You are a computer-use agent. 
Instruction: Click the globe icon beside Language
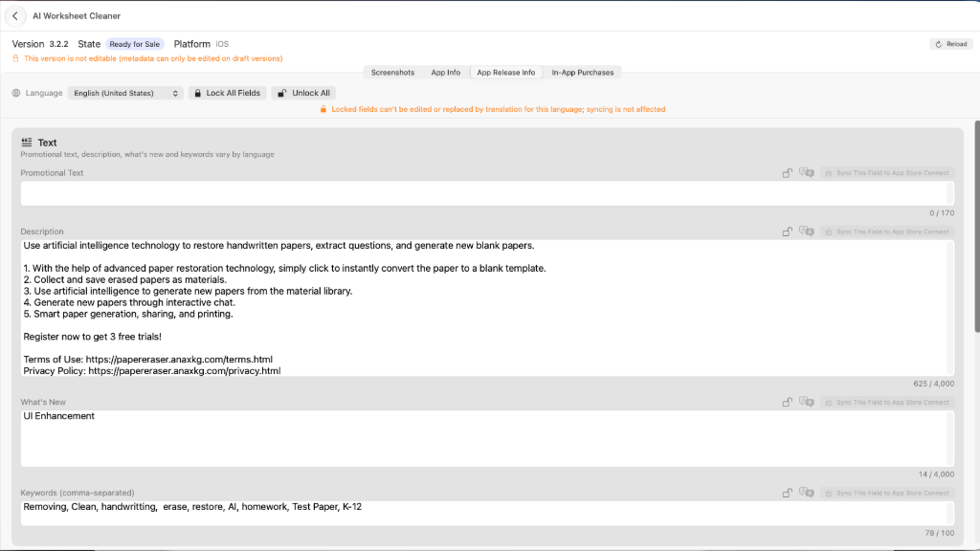pos(16,93)
